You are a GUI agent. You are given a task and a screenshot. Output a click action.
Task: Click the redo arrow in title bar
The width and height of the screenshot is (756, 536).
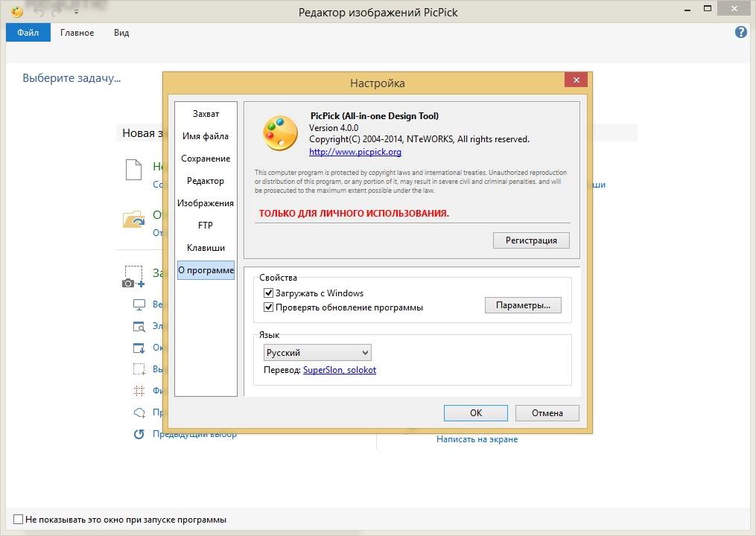pos(57,12)
